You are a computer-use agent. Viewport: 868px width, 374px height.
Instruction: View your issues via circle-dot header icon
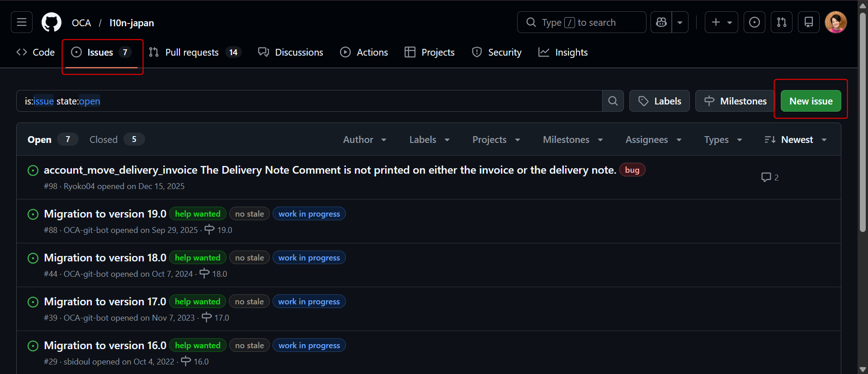tap(755, 22)
